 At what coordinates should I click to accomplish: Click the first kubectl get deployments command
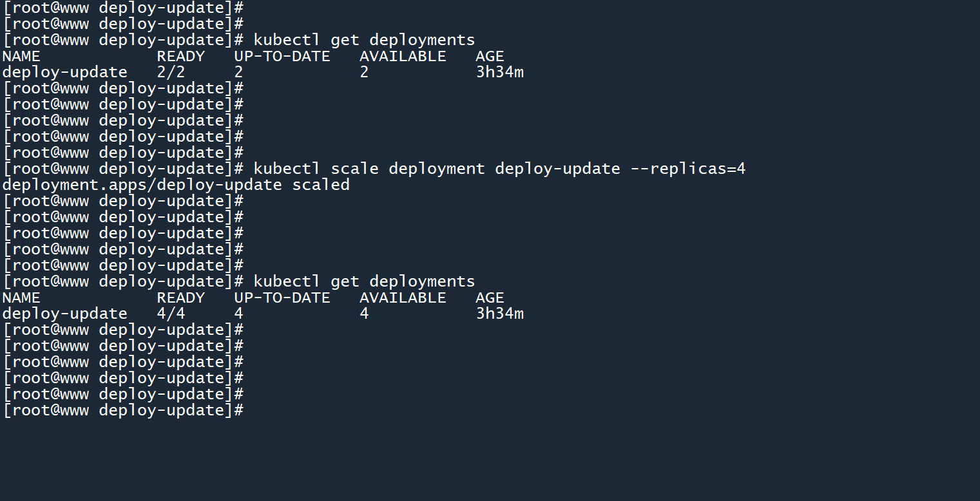pyautogui.click(x=364, y=40)
